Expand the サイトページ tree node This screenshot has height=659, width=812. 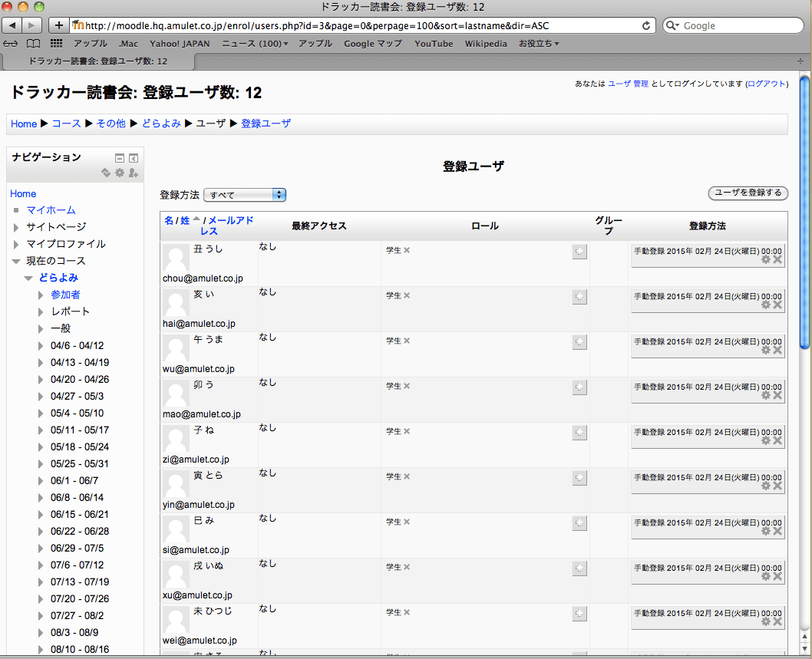[x=16, y=227]
